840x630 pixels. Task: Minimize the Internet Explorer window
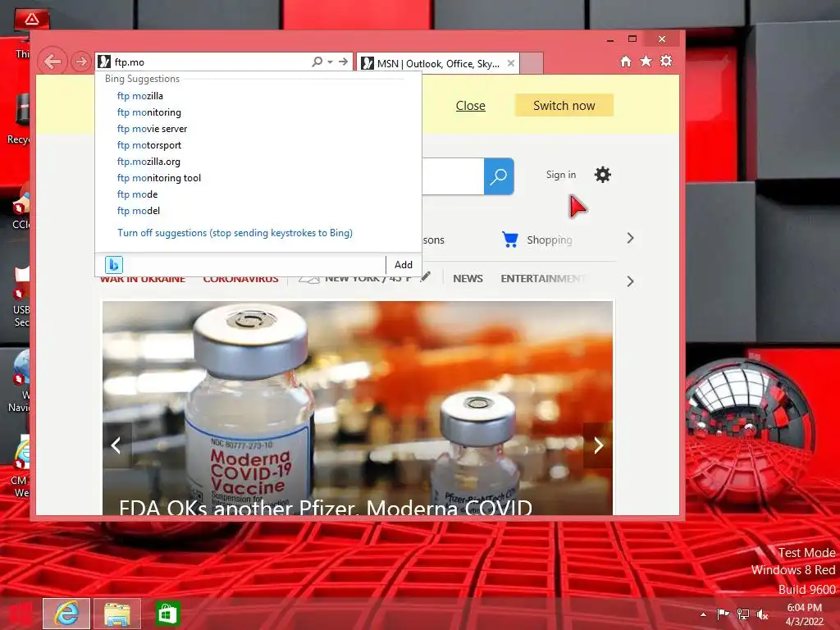tap(610, 39)
